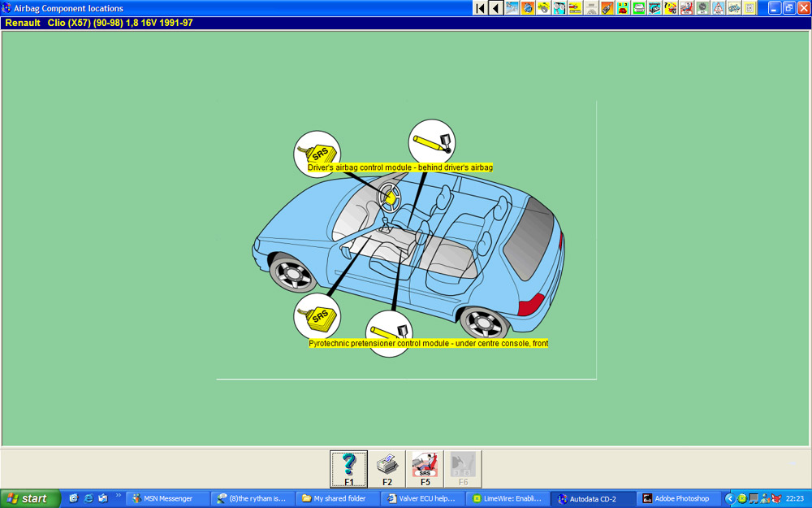Launch Internet Explorer from quick launch
The width and height of the screenshot is (812, 508).
pyautogui.click(x=88, y=498)
